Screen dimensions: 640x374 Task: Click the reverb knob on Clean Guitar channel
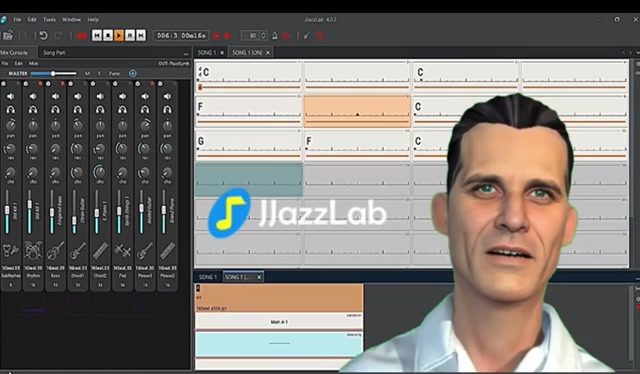[x=78, y=149]
